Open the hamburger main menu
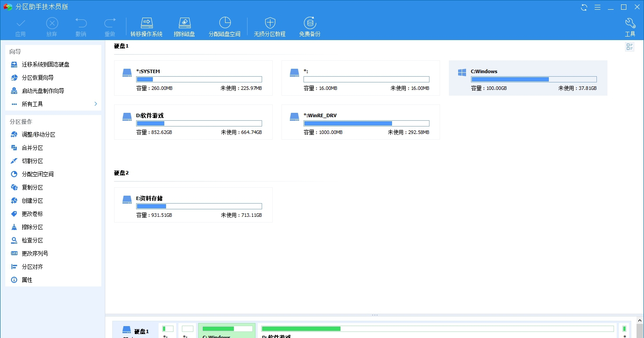Viewport: 644px width, 338px height. click(x=597, y=7)
